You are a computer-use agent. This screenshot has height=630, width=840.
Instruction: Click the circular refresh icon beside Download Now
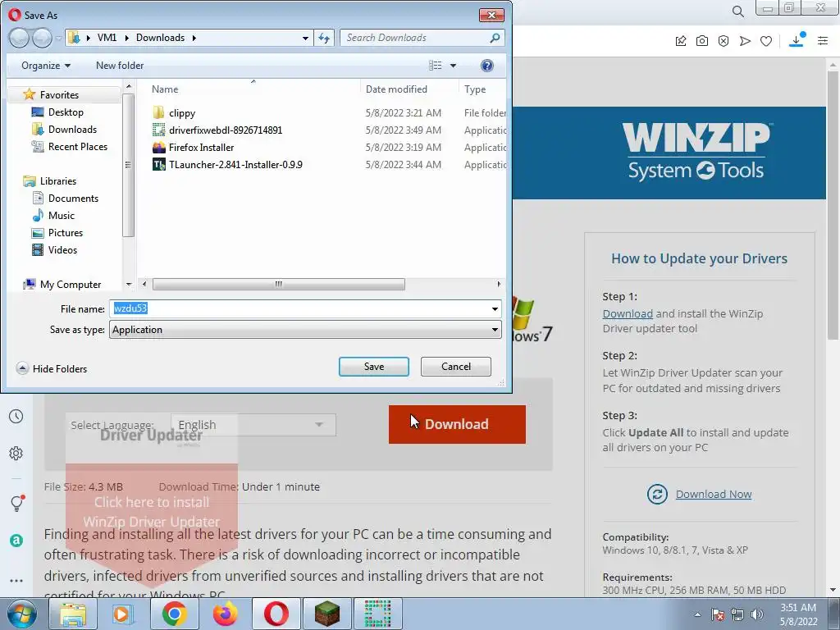tap(657, 494)
